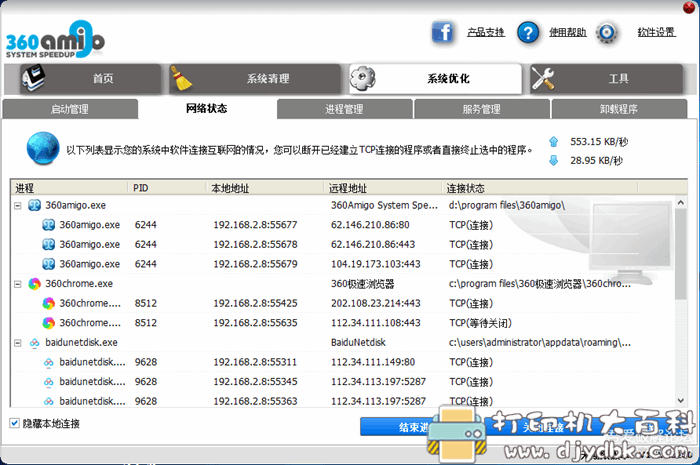This screenshot has height=465, width=700.
Task: Sort by the 进程 column header
Action: coord(69,188)
